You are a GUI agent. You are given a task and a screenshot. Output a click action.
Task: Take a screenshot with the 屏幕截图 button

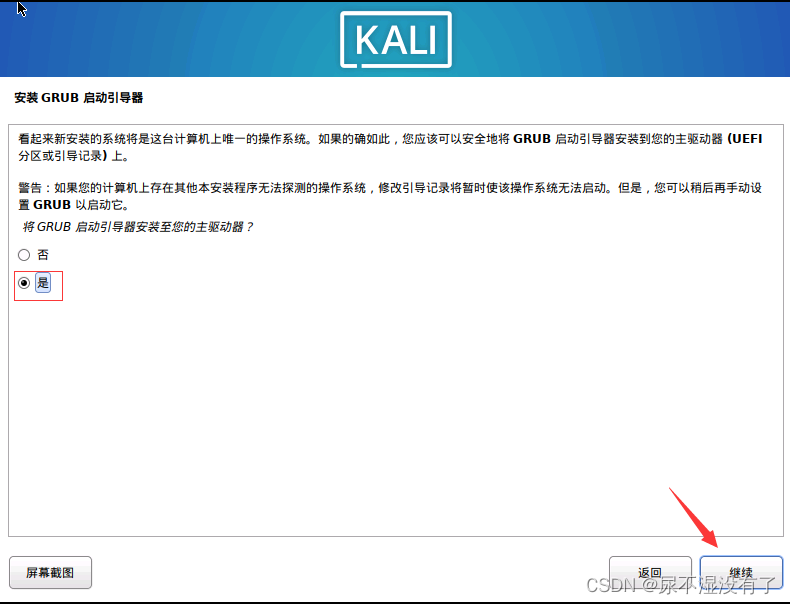point(50,572)
